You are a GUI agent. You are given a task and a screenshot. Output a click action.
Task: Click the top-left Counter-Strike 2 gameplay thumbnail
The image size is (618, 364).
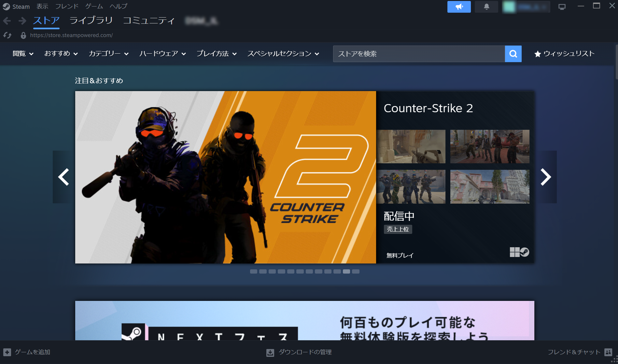[x=411, y=146]
